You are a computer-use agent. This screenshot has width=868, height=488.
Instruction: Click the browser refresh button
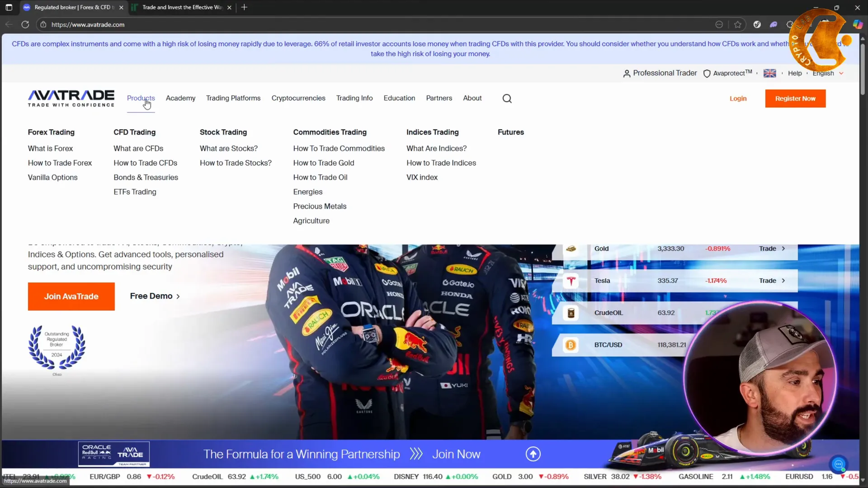pyautogui.click(x=25, y=24)
